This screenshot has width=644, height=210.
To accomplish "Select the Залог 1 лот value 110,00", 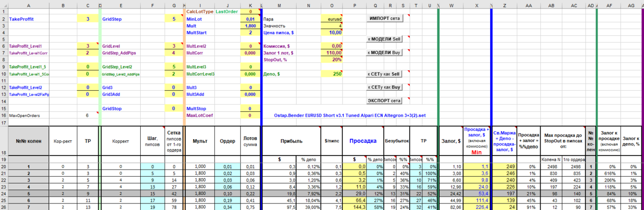I will point(331,52).
